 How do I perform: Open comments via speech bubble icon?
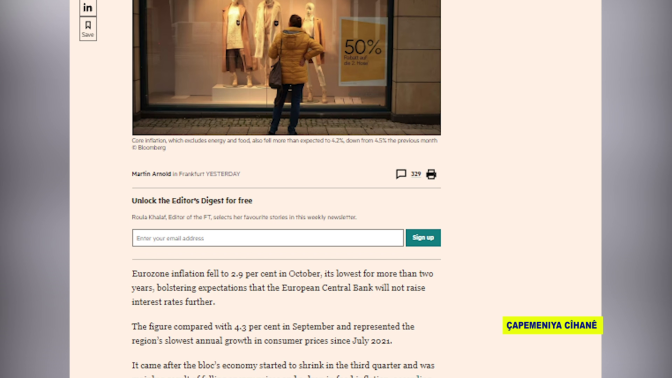pos(401,174)
